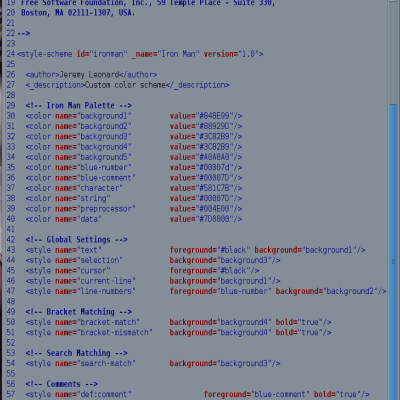Click the 'Global Settings' comment
The height and width of the screenshot is (400, 400).
[77, 240]
